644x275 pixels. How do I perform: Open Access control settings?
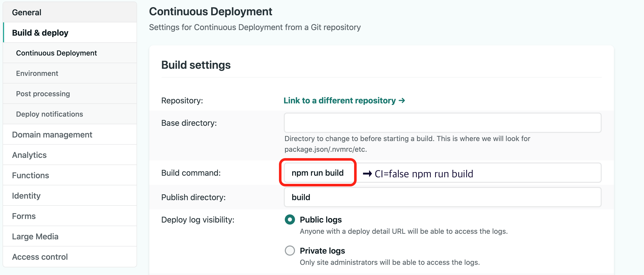click(40, 257)
